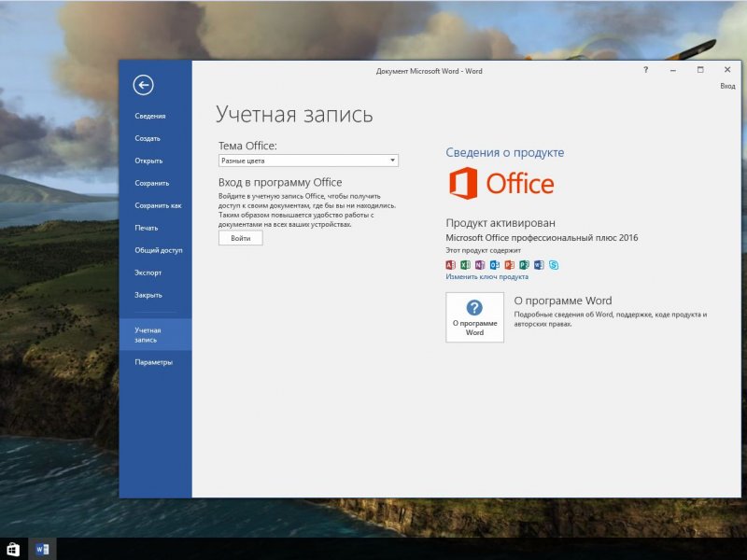Open the Сведения menu item
Screen dimensions: 747x560
click(150, 116)
